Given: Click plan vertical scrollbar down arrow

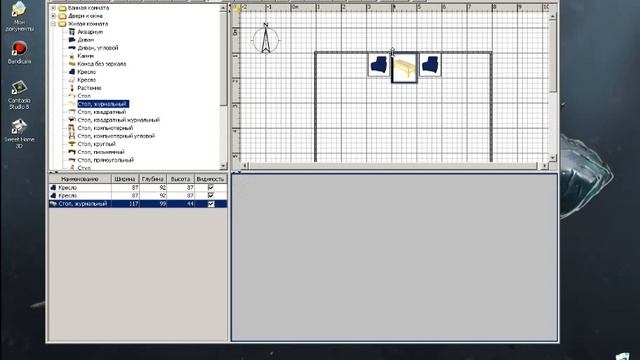Looking at the screenshot, I should [x=553, y=158].
